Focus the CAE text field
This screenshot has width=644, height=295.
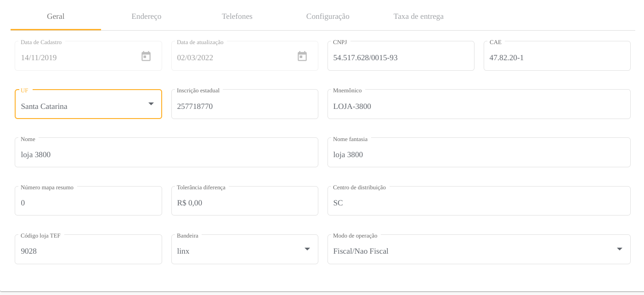tap(557, 58)
